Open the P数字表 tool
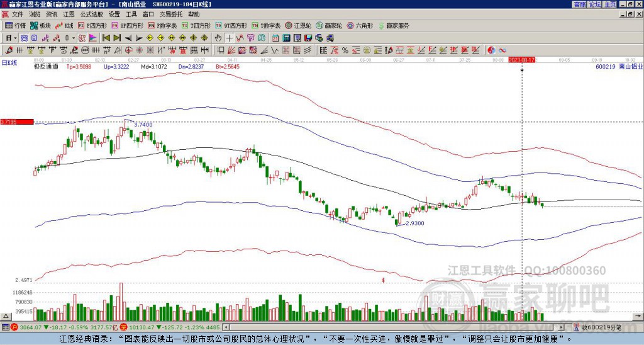The height and width of the screenshot is (345, 644). coord(162,26)
